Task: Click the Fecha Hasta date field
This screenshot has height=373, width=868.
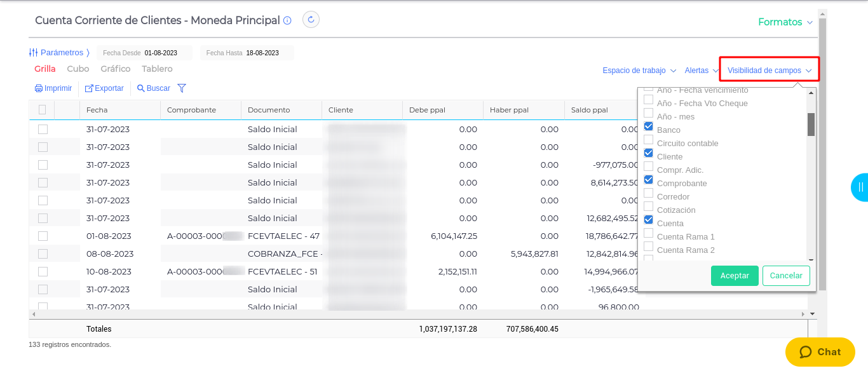Action: pos(262,53)
